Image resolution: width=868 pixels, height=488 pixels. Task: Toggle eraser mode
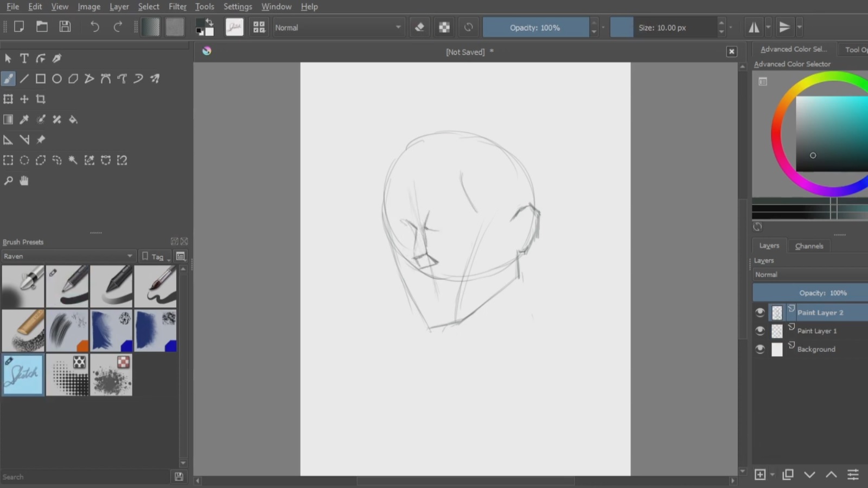[419, 27]
